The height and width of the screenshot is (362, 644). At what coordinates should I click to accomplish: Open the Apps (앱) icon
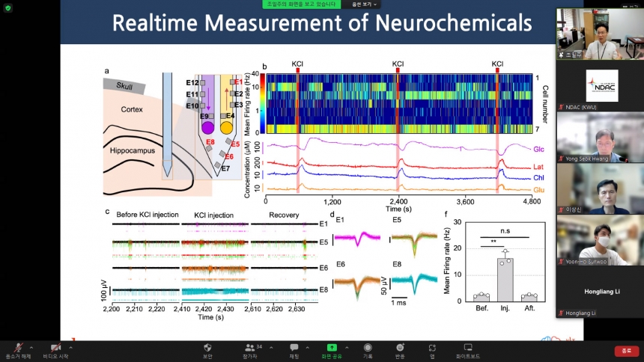tap(432, 349)
